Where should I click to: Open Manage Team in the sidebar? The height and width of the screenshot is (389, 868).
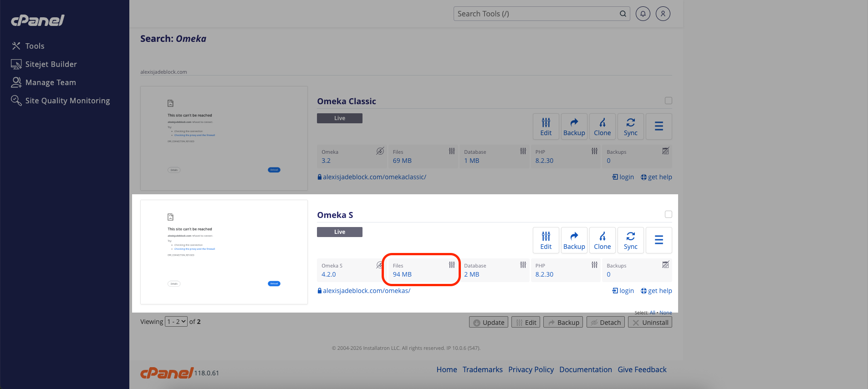(44, 82)
